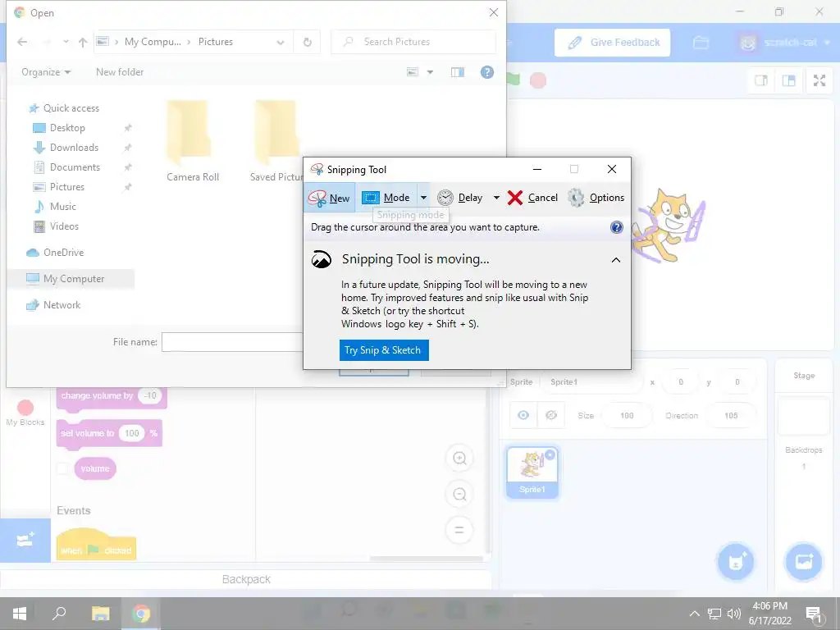Show sprite with eye icon
The image size is (840, 630).
(523, 416)
